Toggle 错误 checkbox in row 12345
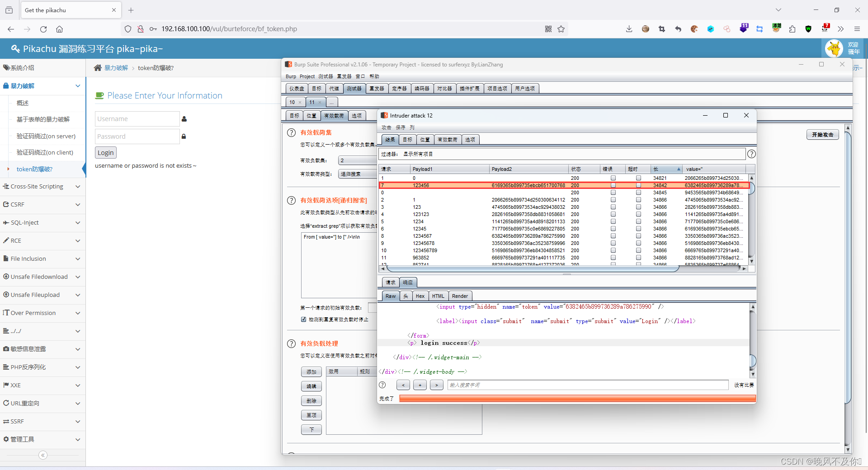Screen dimensions: 868x470 613,229
